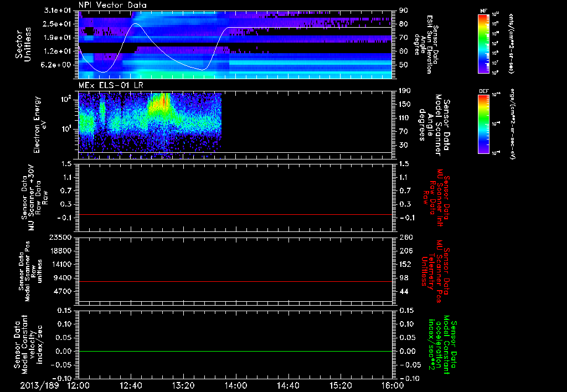Click the ESH Sun Elevation Angle label
The image size is (567, 392).
(x=426, y=44)
